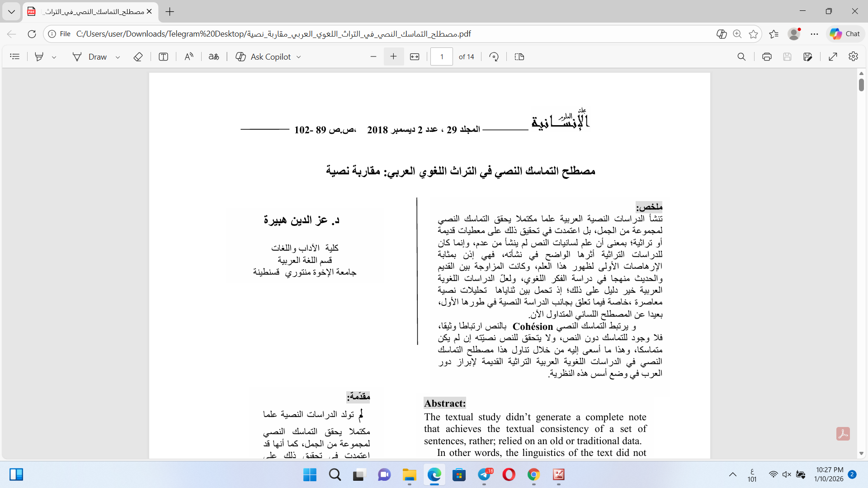Show hidden system tray icons

point(733,475)
